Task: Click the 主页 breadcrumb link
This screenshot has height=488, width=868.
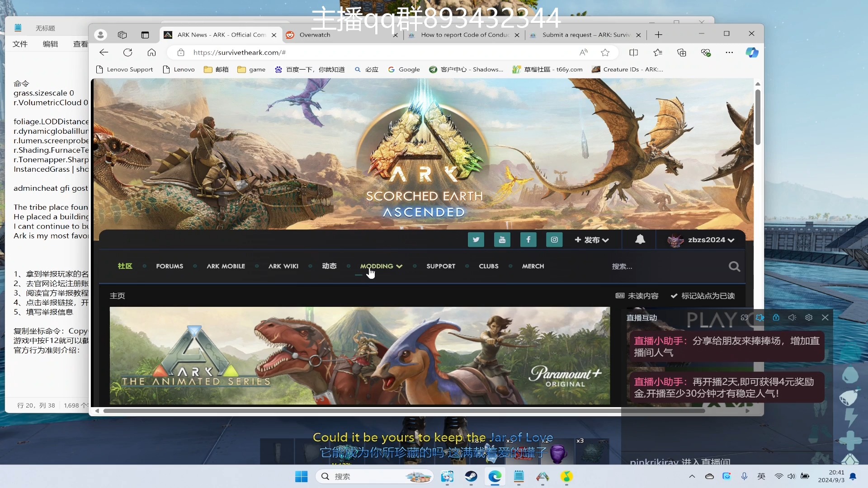Action: click(x=118, y=296)
